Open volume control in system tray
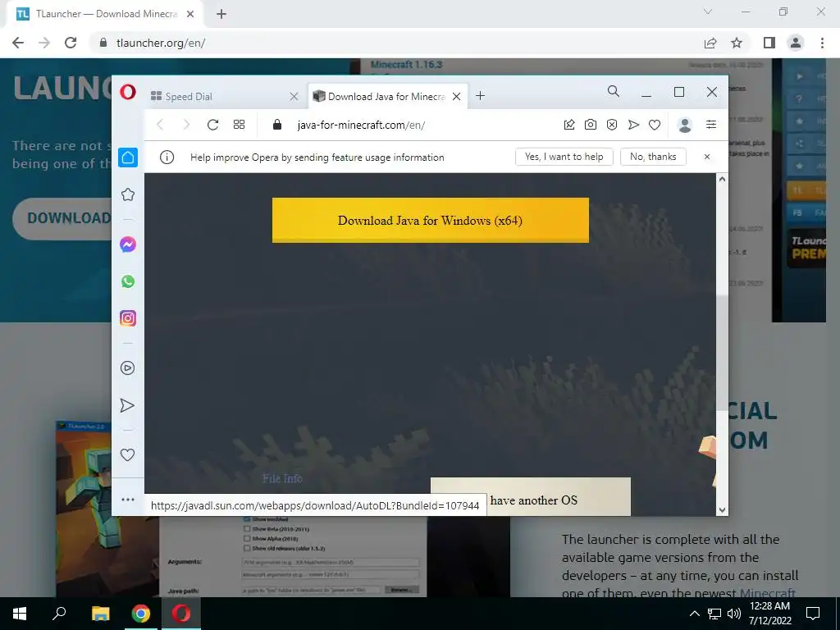 click(734, 614)
